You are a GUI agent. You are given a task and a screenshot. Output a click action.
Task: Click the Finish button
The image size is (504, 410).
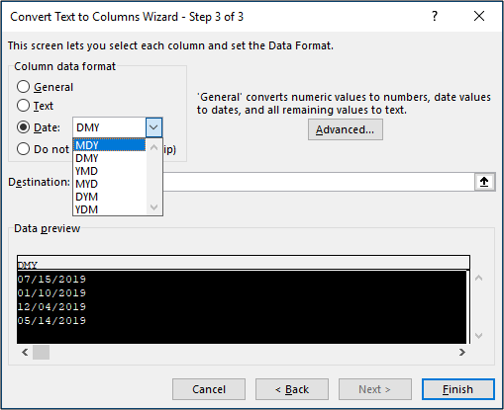pyautogui.click(x=458, y=389)
